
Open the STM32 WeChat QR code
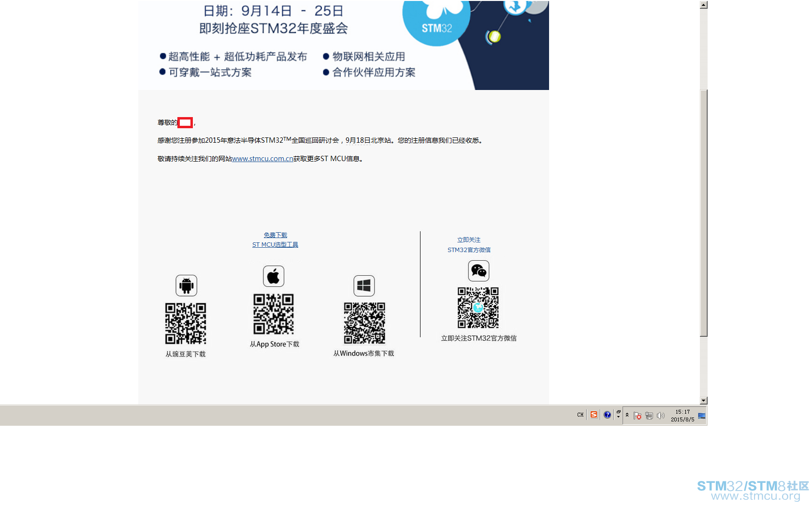click(x=478, y=308)
